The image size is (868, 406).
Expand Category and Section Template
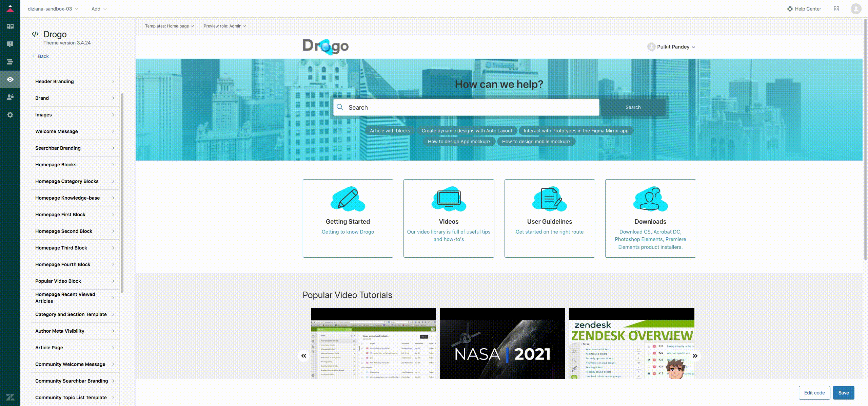75,314
